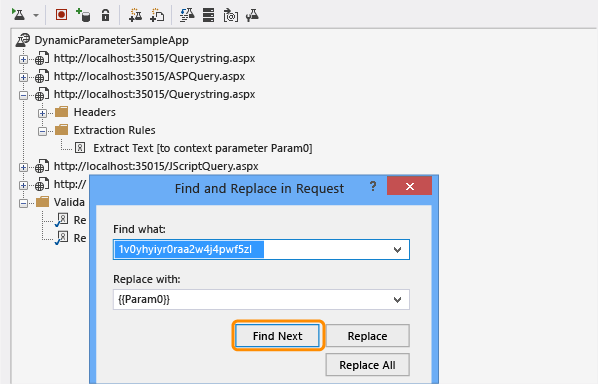Screen dimensions: 598x384
Task: Click the Parameterize Web Servers icon
Action: click(208, 15)
